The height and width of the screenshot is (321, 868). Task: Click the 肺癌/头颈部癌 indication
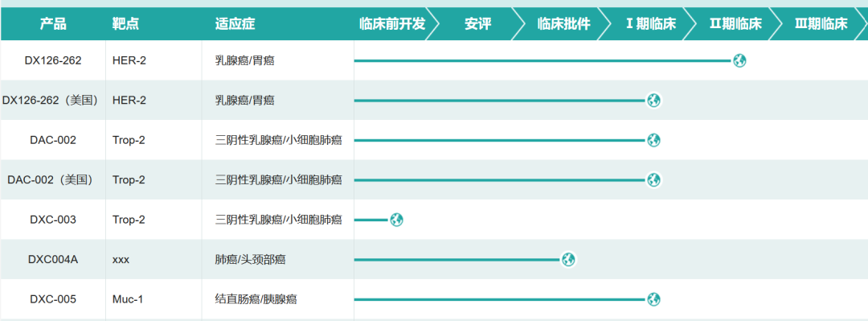(250, 260)
